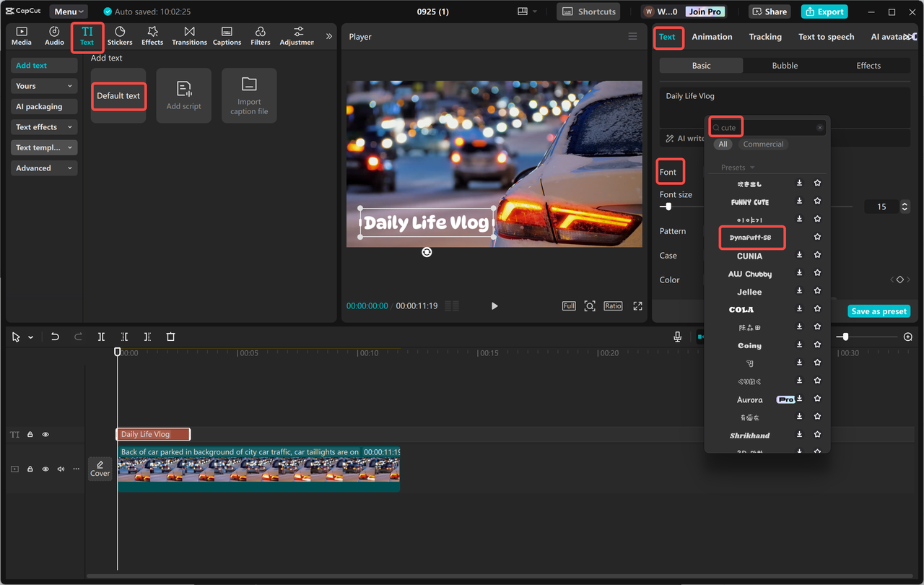
Task: Select the Filters tool
Action: tap(260, 36)
